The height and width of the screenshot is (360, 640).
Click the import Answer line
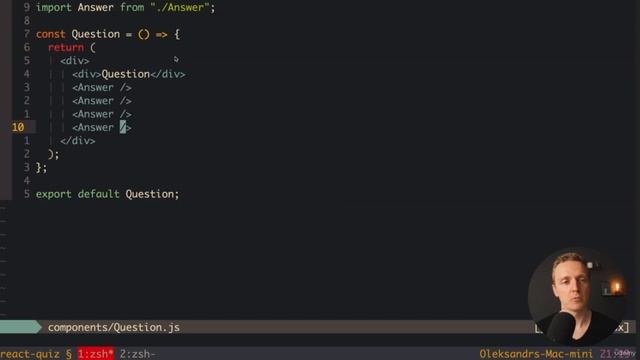(125, 7)
